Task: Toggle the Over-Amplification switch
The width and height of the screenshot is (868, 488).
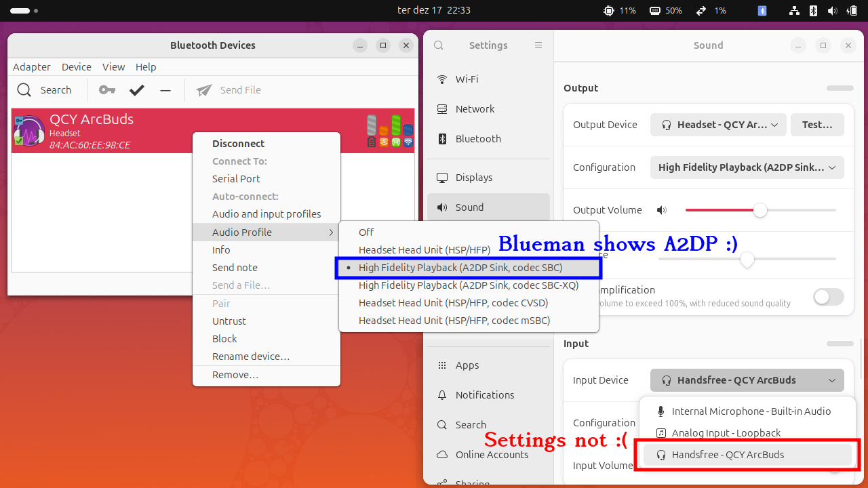Action: (828, 297)
